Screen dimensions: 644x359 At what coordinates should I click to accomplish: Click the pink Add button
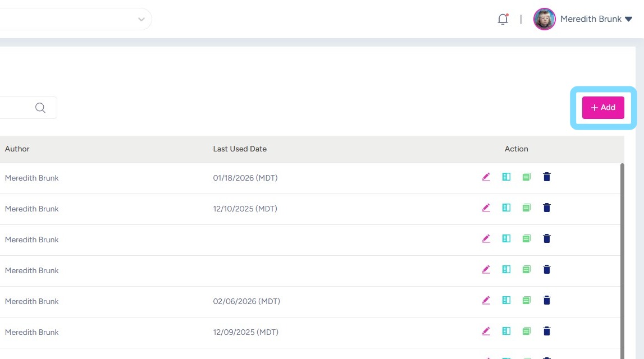click(x=603, y=108)
